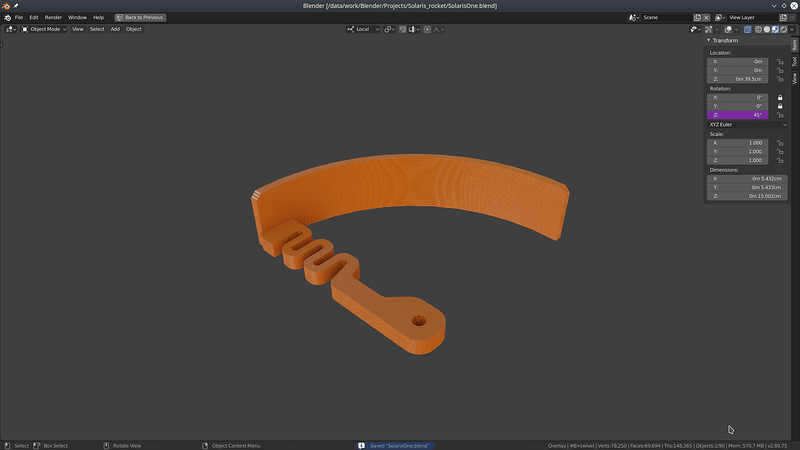
Task: Switch to the View sidebar tab
Action: [x=795, y=78]
